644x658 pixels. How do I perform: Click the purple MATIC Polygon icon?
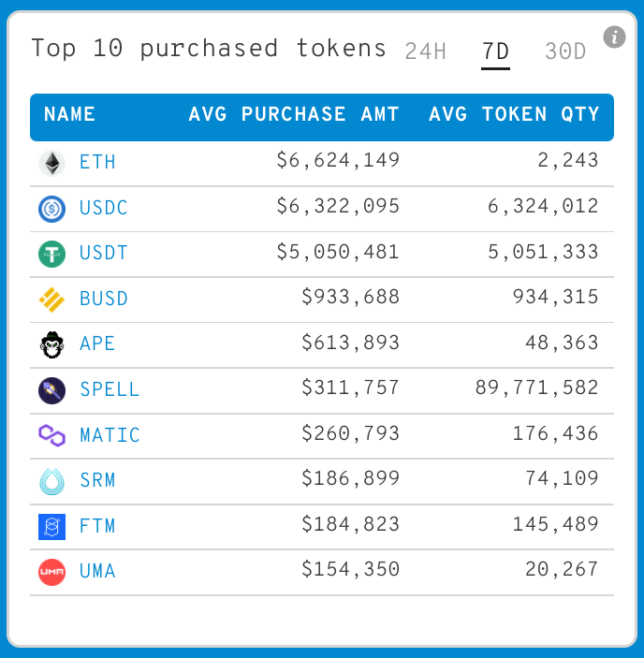click(51, 435)
